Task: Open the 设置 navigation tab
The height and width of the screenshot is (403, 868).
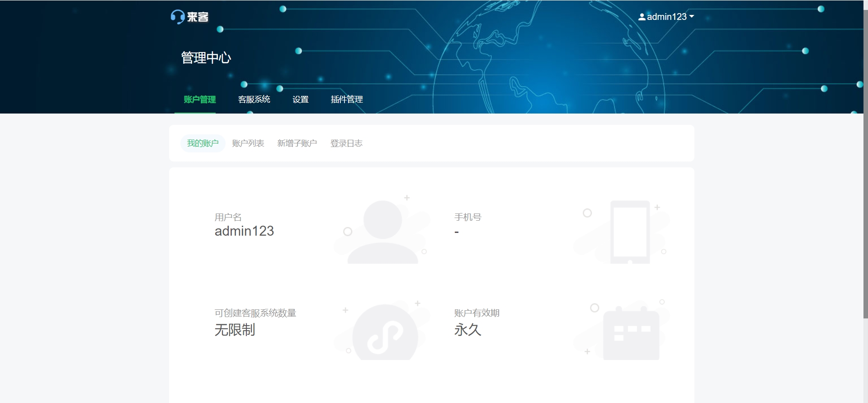Action: point(300,100)
